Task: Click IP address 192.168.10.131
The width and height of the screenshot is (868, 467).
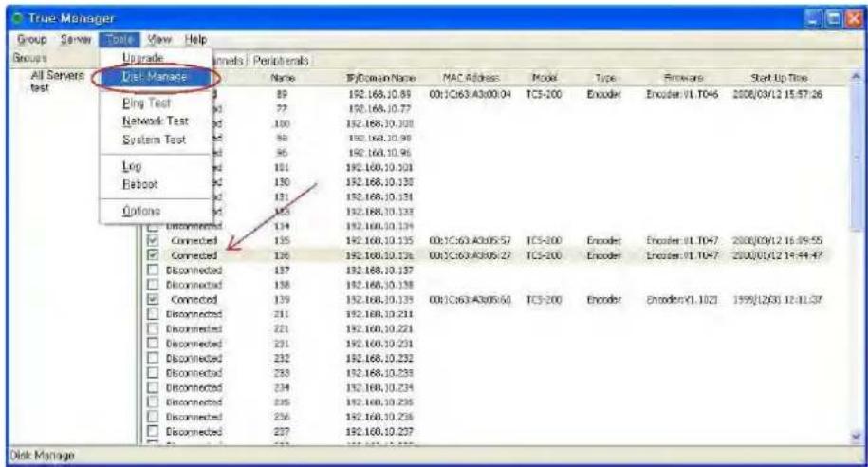Action: pyautogui.click(x=379, y=196)
